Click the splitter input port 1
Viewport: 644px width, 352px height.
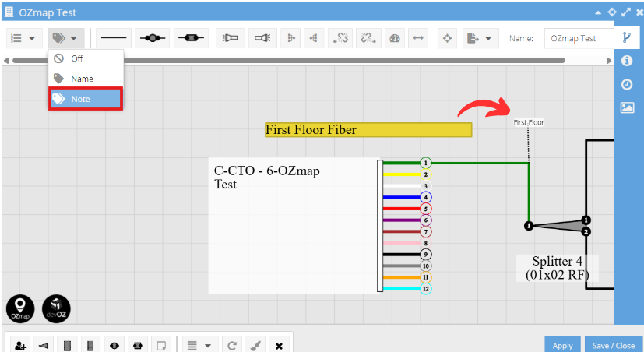click(529, 226)
